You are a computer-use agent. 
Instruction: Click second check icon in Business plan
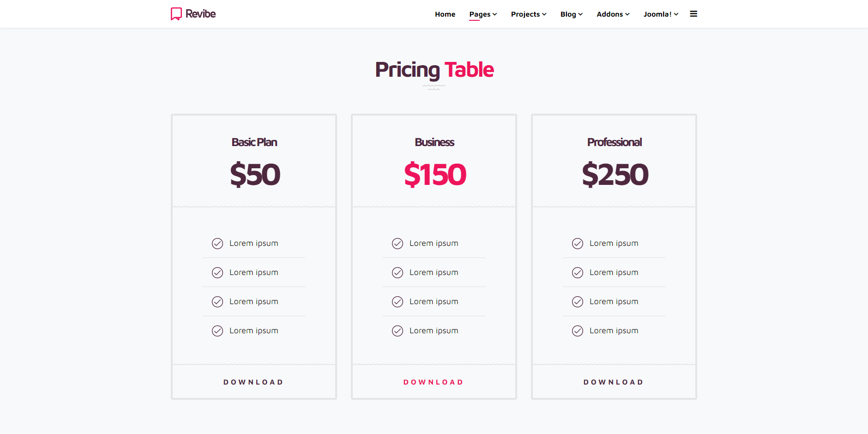(398, 273)
